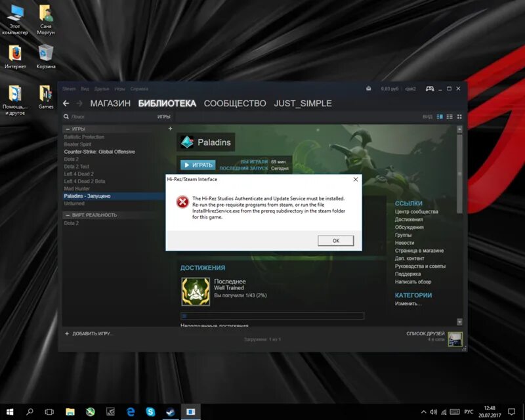The width and height of the screenshot is (525, 420).
Task: Click Изменить... under КАТЕГОРИИ
Action: pyautogui.click(x=408, y=303)
